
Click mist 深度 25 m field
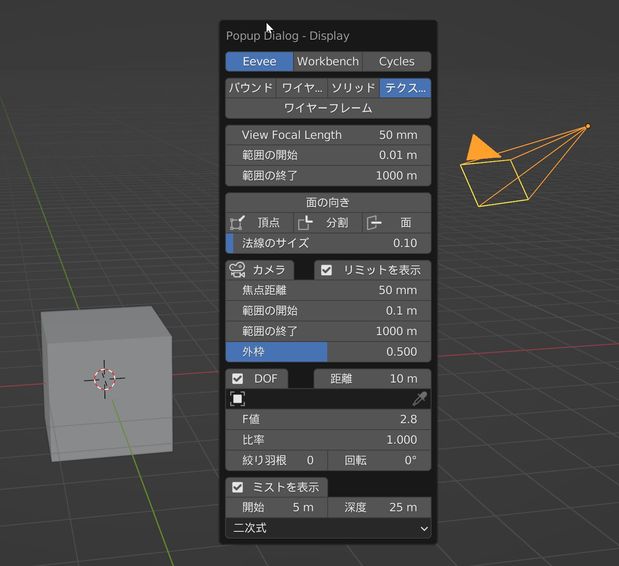(379, 508)
